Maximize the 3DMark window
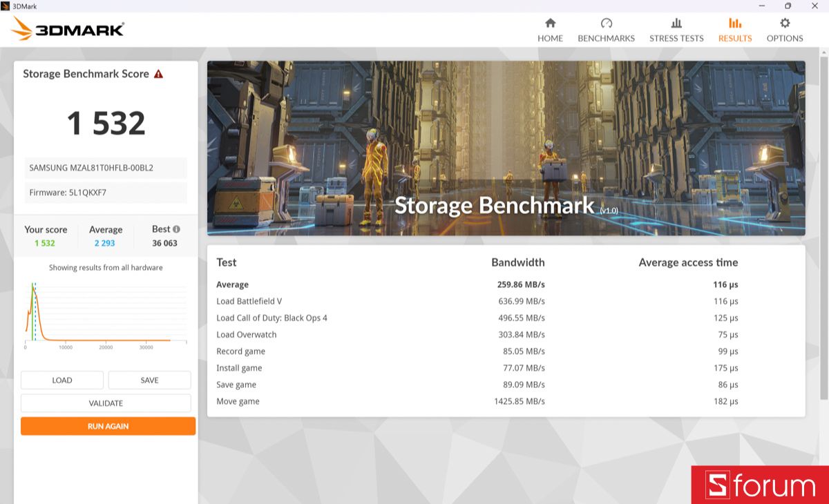 pyautogui.click(x=788, y=6)
